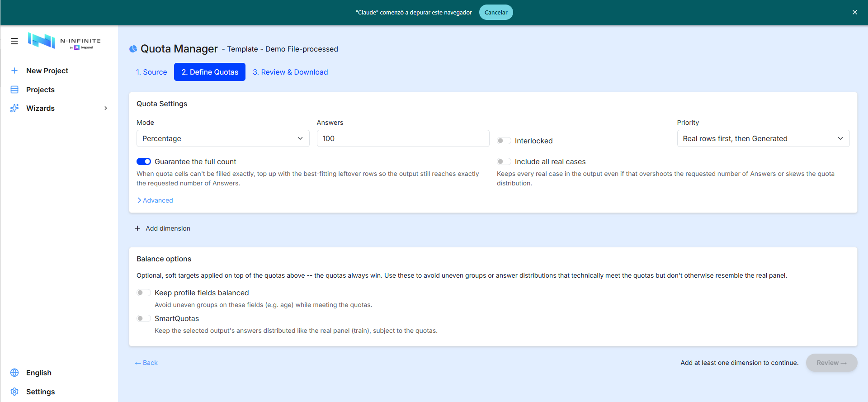The width and height of the screenshot is (868, 402).
Task: Open the 3. Review & Download tab
Action: coord(290,72)
